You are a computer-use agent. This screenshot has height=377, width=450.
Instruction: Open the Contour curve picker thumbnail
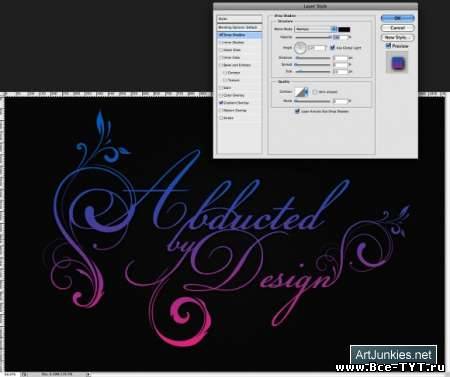pos(300,92)
